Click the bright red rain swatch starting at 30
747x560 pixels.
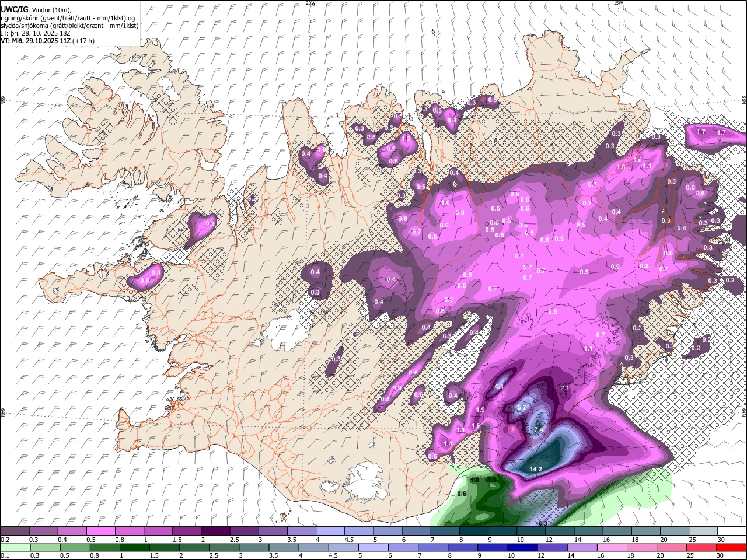tap(731, 547)
